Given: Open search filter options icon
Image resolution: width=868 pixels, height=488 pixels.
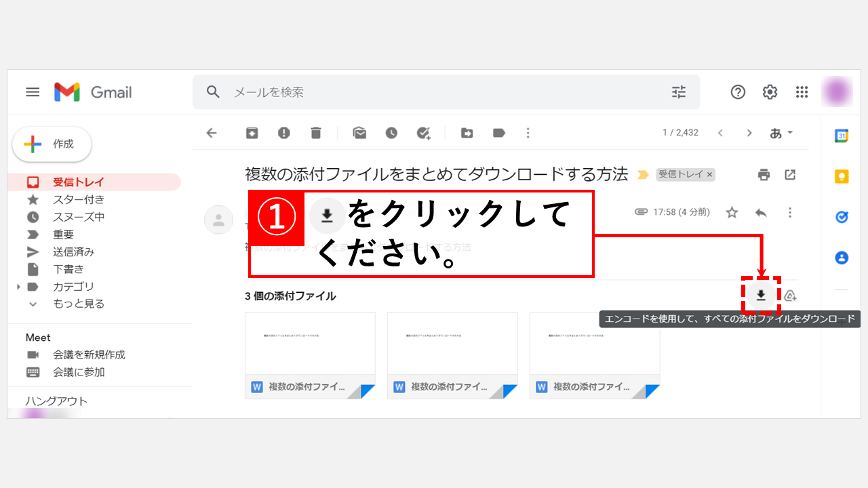Looking at the screenshot, I should (x=679, y=92).
